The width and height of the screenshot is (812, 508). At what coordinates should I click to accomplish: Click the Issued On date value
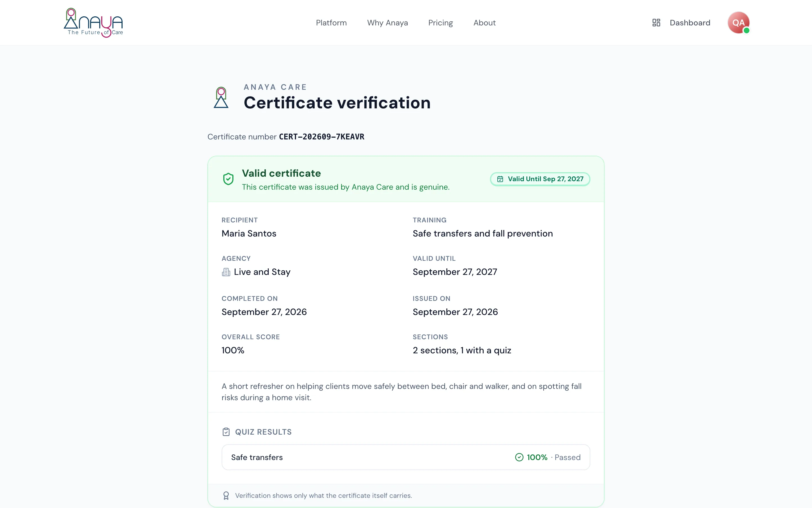pyautogui.click(x=455, y=312)
